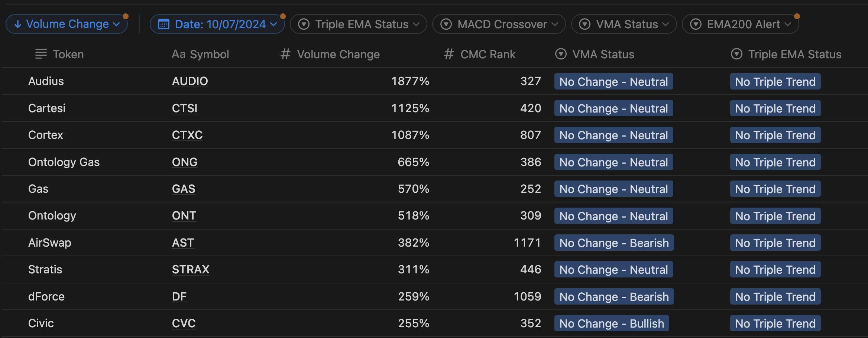Expand the EMA200 Alert filter chevron

788,25
